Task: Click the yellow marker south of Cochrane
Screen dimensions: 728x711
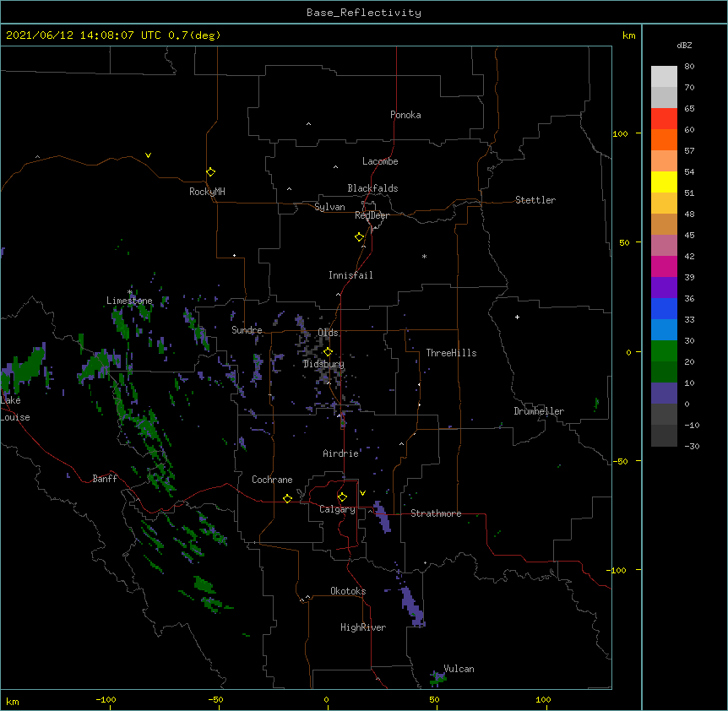Action: [287, 498]
